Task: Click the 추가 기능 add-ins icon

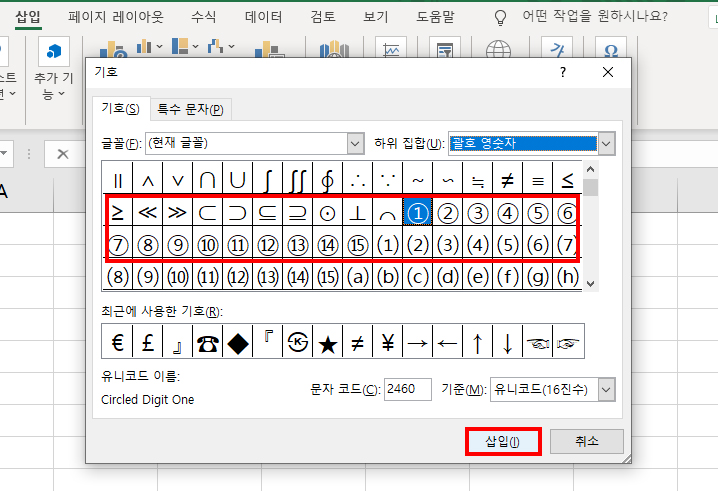Action: pos(54,51)
